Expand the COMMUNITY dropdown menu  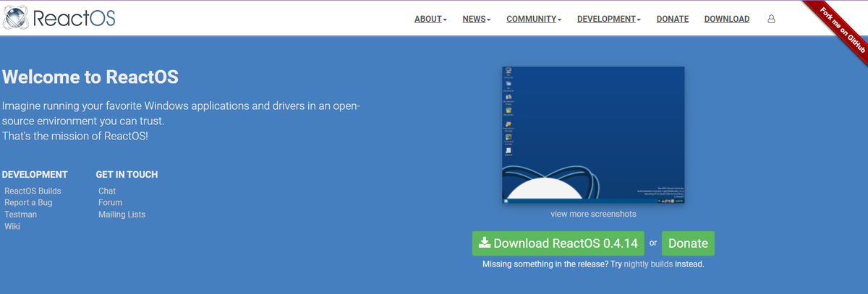coord(534,19)
